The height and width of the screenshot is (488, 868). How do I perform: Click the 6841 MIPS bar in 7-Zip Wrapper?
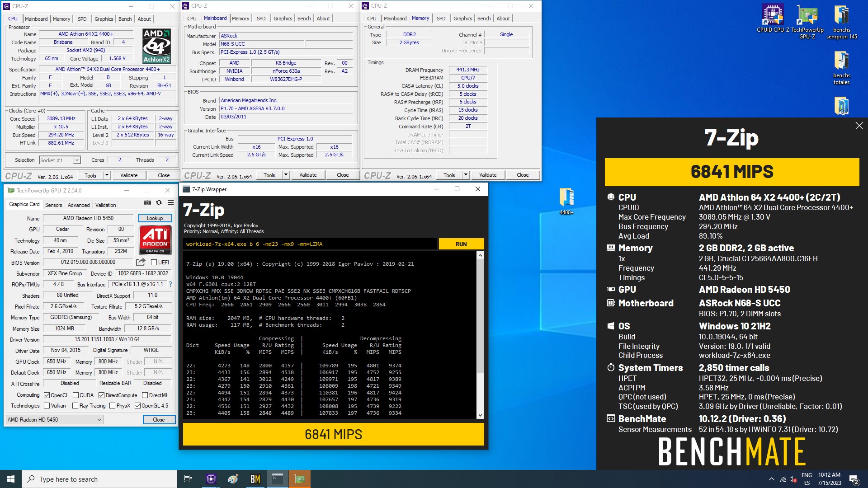(333, 434)
